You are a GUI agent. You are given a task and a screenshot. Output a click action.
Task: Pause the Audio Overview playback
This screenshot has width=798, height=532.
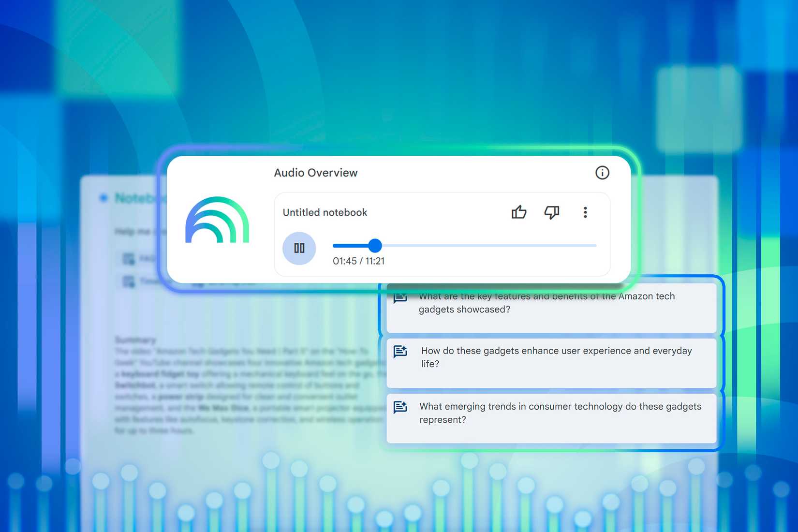(299, 249)
